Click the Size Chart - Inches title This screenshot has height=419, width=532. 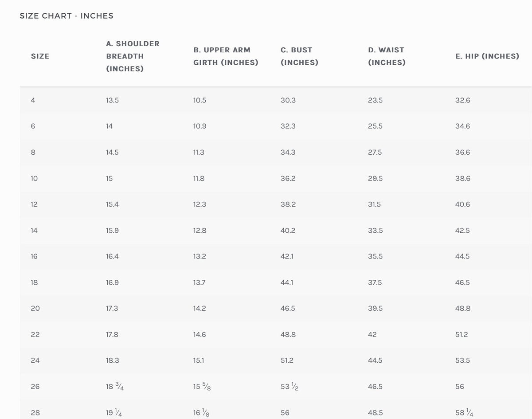66,16
